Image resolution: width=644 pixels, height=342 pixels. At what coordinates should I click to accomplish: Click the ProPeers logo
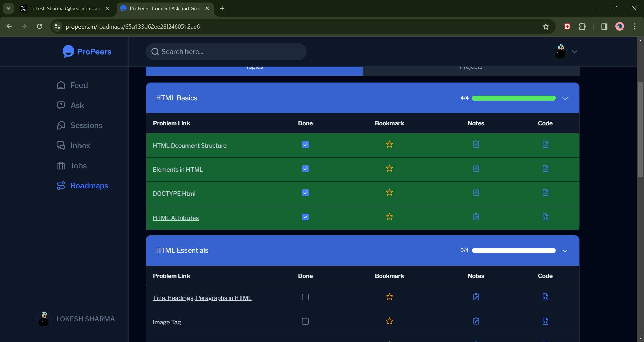(87, 52)
